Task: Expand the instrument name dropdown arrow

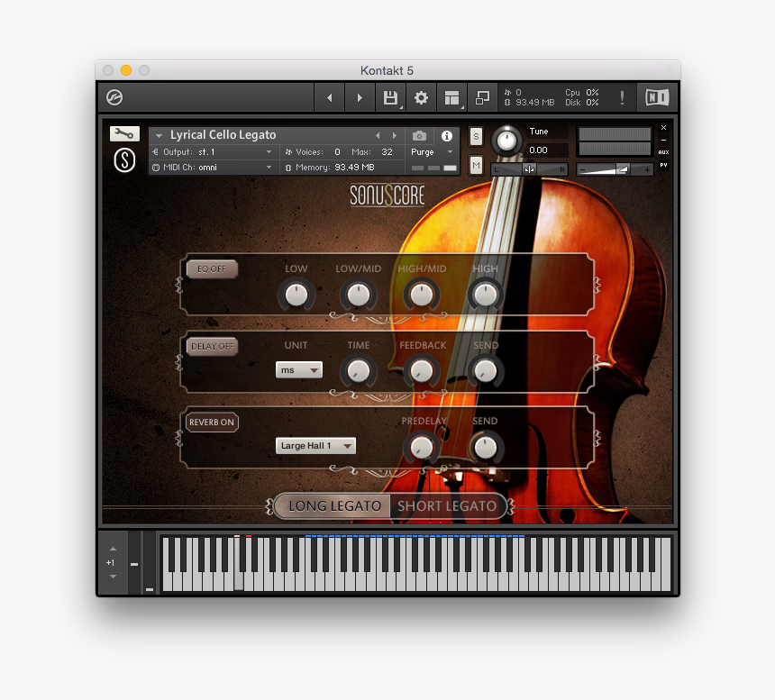Action: click(159, 135)
